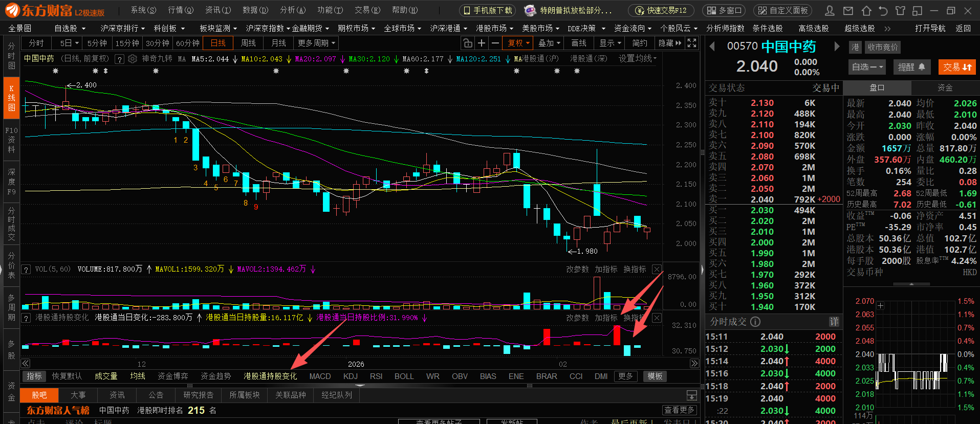Jump chart to latest with double-right arrow

coord(694,364)
